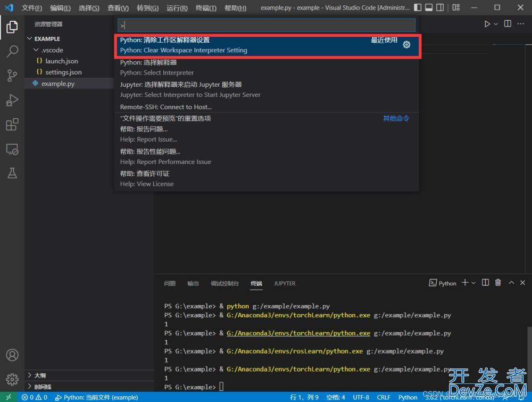
Task: Switch to the 终端 panel tab
Action: (256, 283)
